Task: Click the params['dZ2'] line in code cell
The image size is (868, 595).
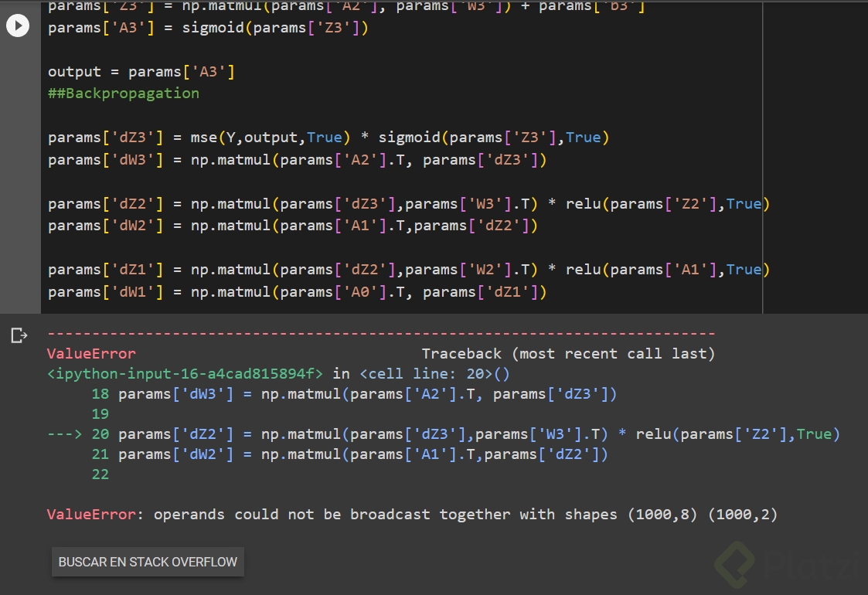Action: (x=409, y=204)
